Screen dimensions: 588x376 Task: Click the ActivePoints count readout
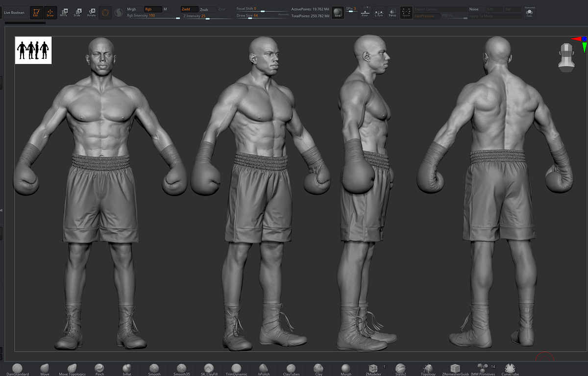pyautogui.click(x=310, y=9)
